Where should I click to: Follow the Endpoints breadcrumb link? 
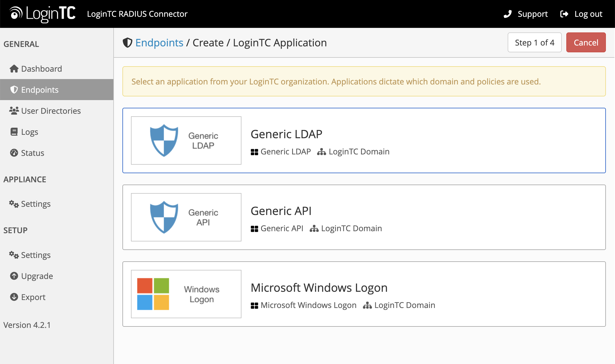point(159,43)
